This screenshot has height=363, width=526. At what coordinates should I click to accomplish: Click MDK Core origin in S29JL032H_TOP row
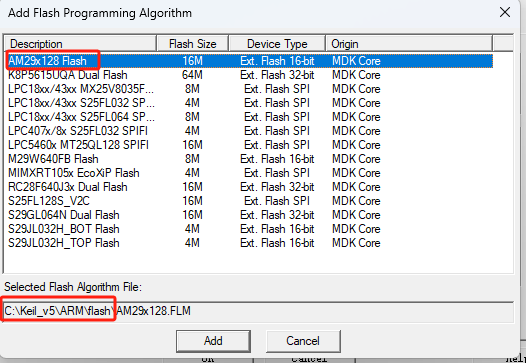pyautogui.click(x=356, y=243)
